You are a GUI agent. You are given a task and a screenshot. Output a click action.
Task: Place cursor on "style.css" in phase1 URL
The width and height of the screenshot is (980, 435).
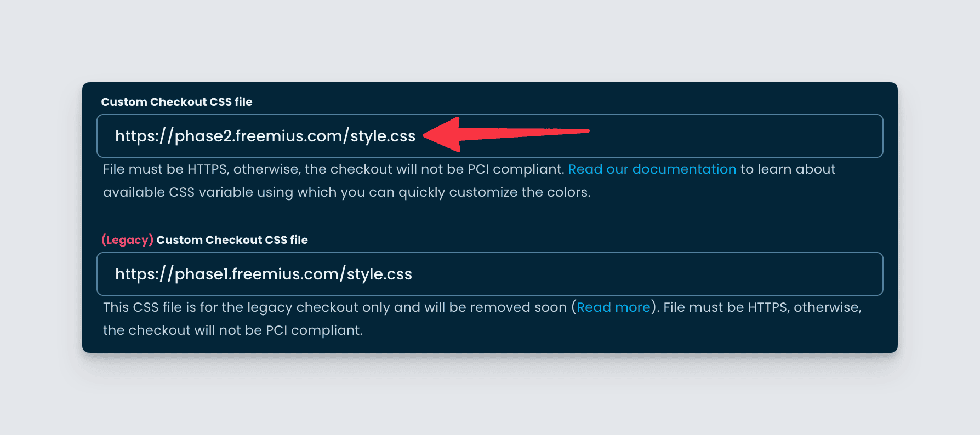click(x=379, y=274)
